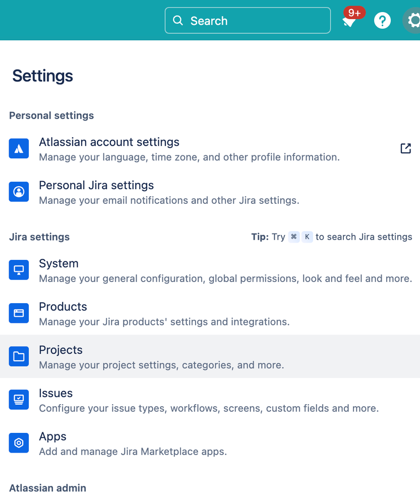The height and width of the screenshot is (504, 420).
Task: Click the magnifier icon in Search box
Action: point(177,21)
